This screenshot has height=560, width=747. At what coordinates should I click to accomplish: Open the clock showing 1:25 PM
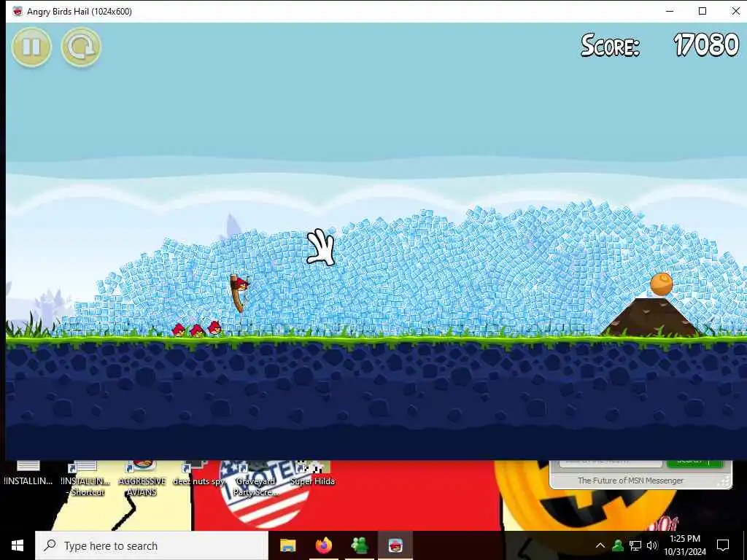click(685, 545)
